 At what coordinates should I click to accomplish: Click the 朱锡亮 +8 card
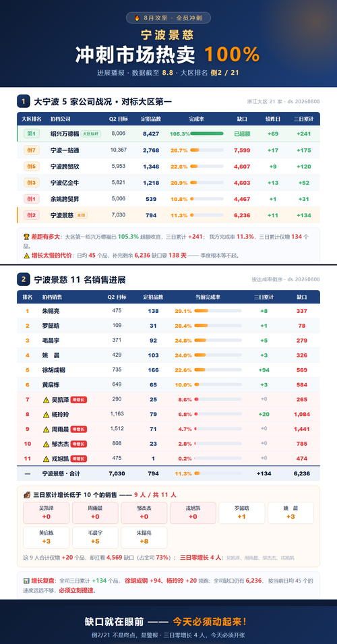144,537
